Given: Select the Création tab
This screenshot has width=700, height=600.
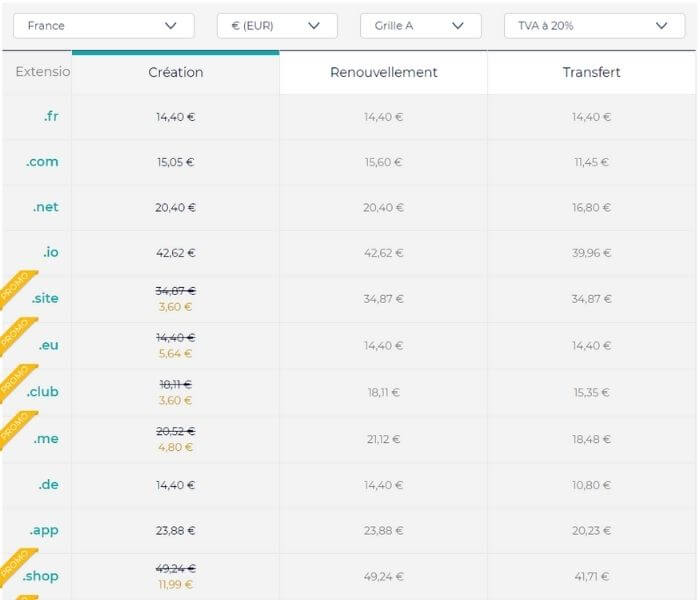Looking at the screenshot, I should 175,72.
